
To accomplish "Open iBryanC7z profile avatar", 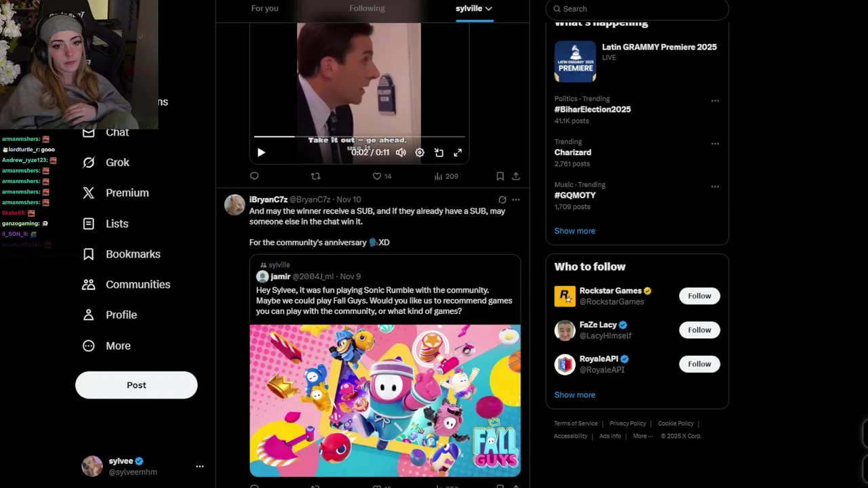I will (x=235, y=205).
